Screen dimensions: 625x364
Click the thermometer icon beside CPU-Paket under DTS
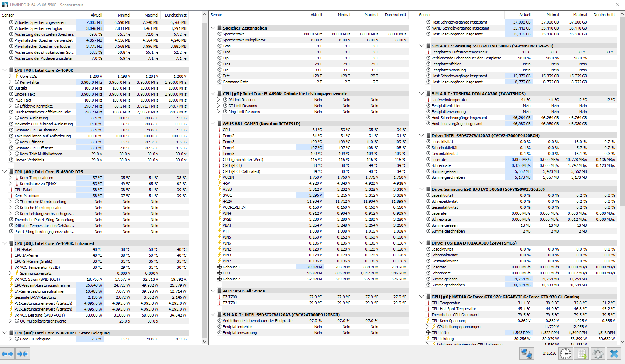coord(11,190)
